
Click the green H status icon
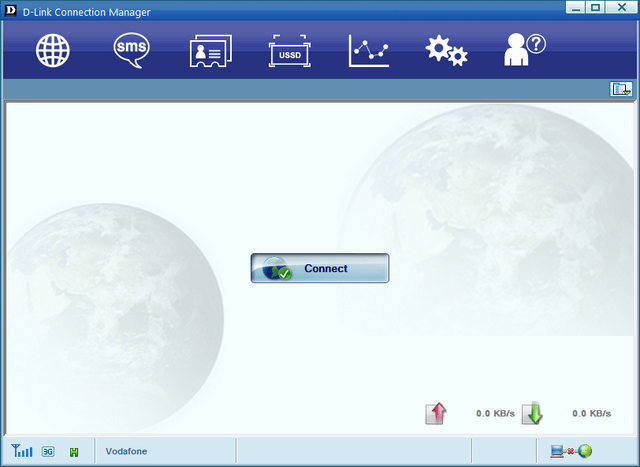tap(74, 452)
